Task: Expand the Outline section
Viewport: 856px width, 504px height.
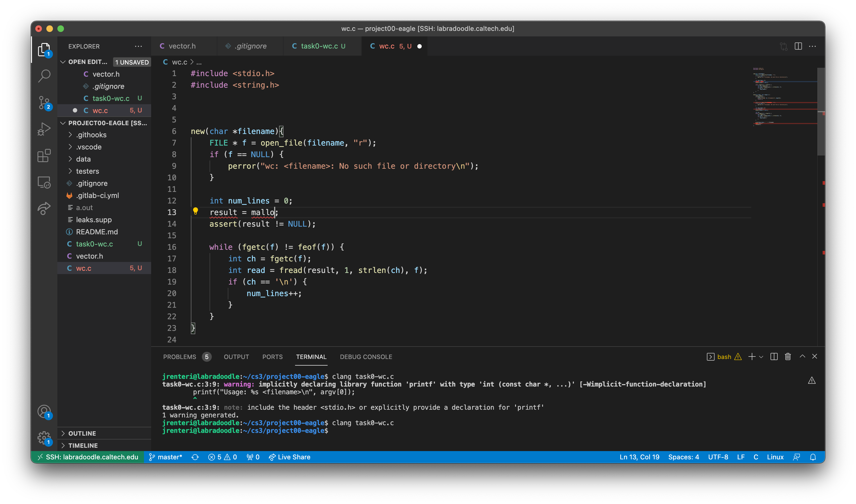Action: pyautogui.click(x=82, y=433)
